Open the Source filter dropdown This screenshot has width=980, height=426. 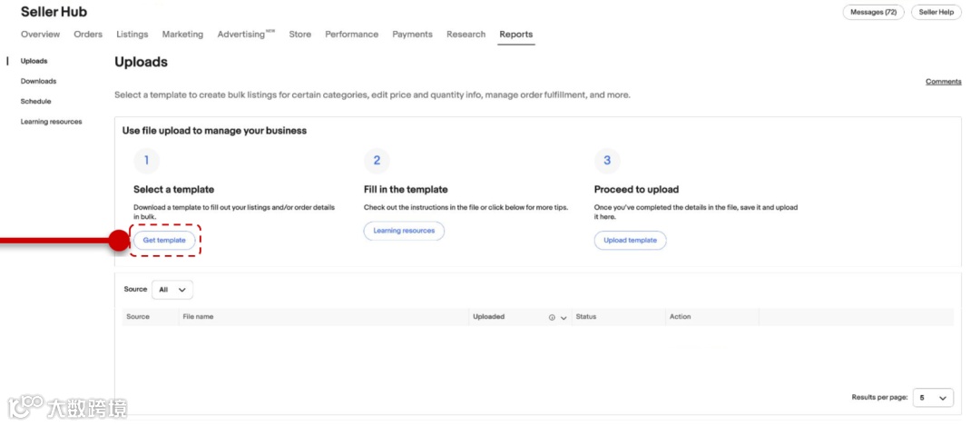[172, 290]
